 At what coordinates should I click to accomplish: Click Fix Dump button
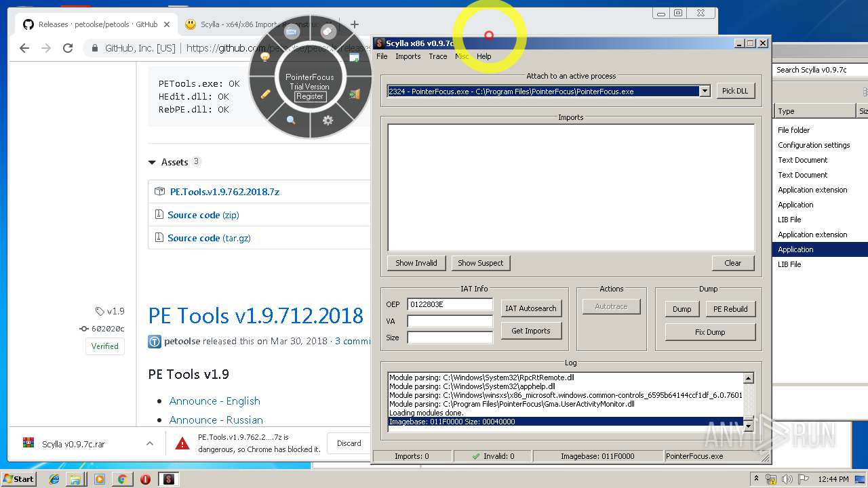(x=710, y=332)
